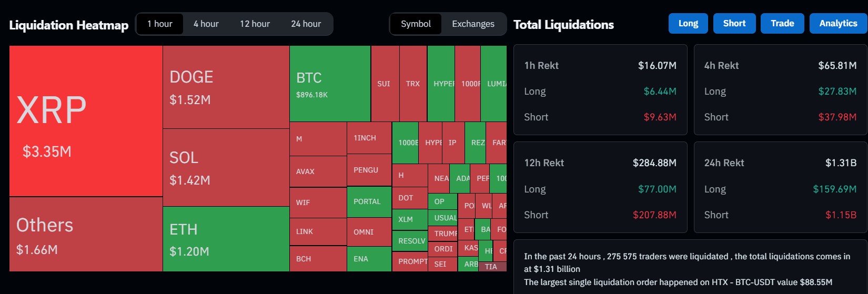This screenshot has height=294, width=868.
Task: Switch heatmap to Exchanges view
Action: [473, 24]
